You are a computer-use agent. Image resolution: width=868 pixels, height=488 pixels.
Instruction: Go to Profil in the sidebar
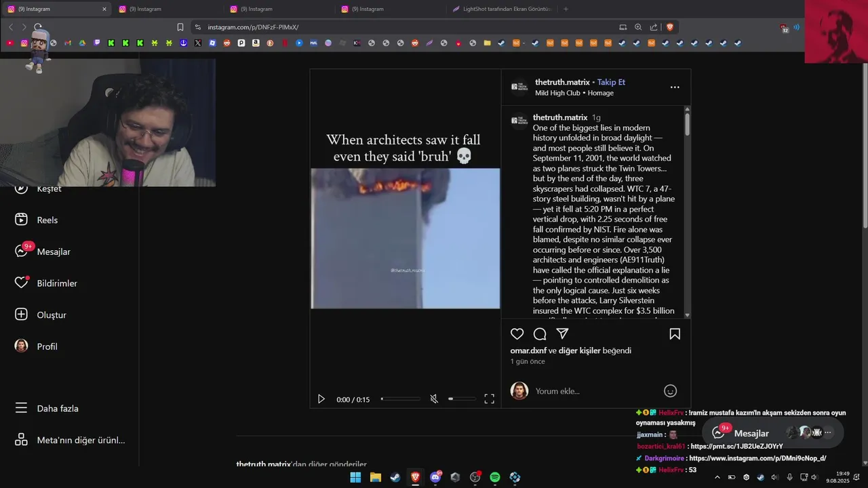[x=37, y=346]
